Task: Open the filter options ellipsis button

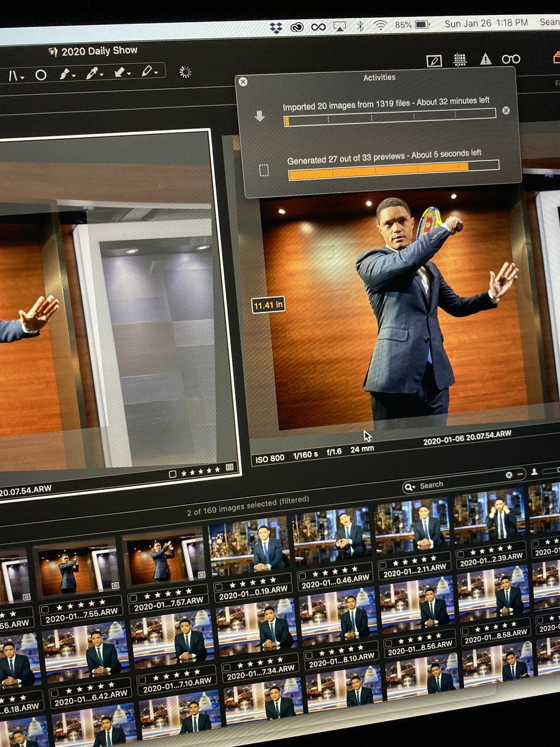Action: click(521, 474)
